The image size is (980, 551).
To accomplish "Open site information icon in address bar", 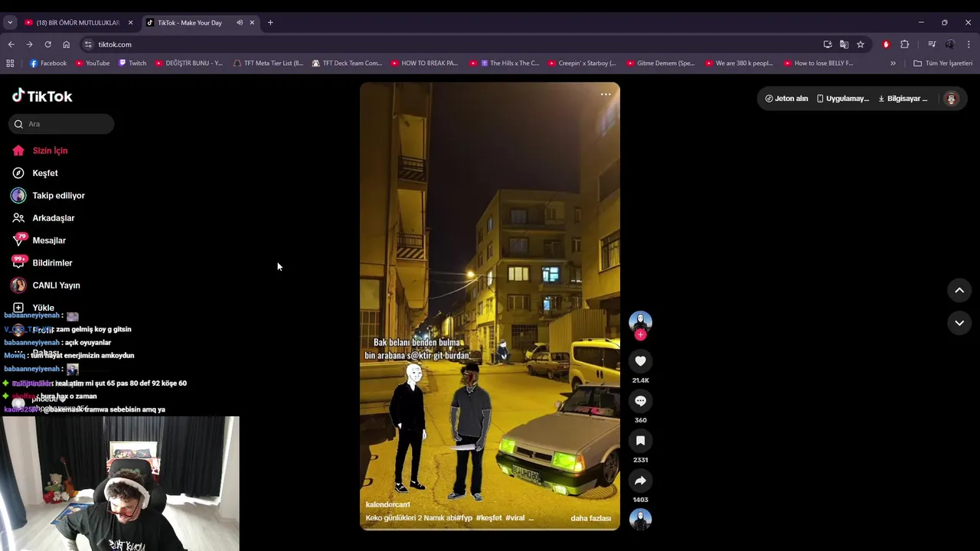I will click(89, 44).
